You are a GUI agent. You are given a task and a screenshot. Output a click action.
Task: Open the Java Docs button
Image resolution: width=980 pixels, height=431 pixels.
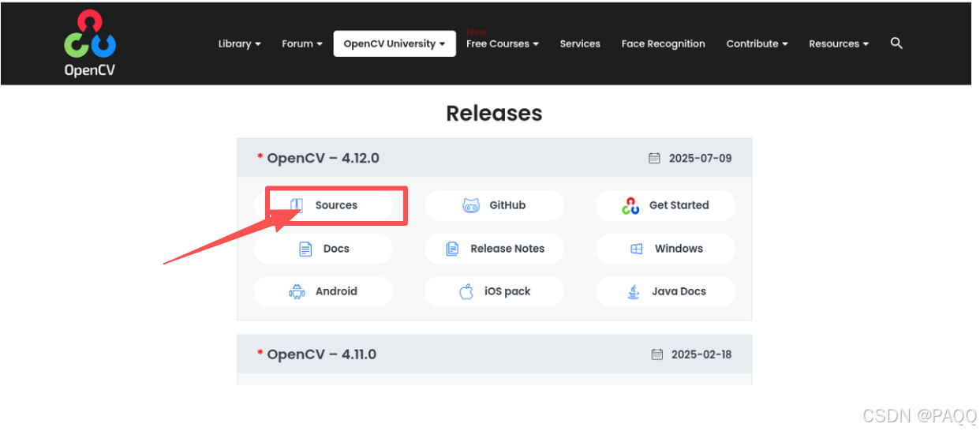(665, 291)
